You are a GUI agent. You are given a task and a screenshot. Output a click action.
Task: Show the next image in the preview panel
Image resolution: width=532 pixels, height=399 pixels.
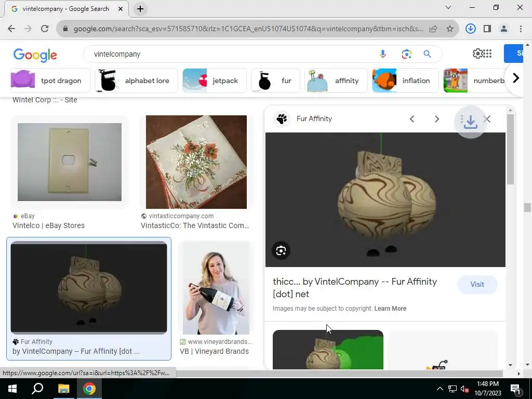[x=436, y=119]
